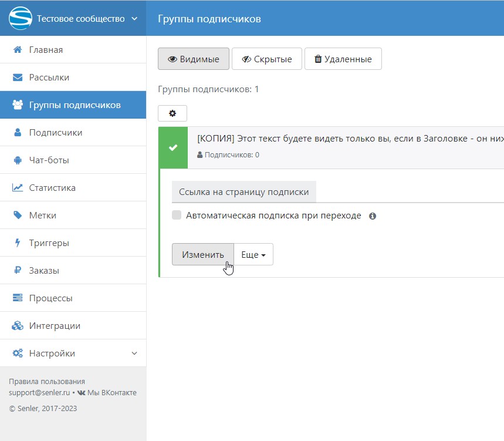Open the Тестовое сообщество community dropdown
This screenshot has height=441, width=504.
134,18
